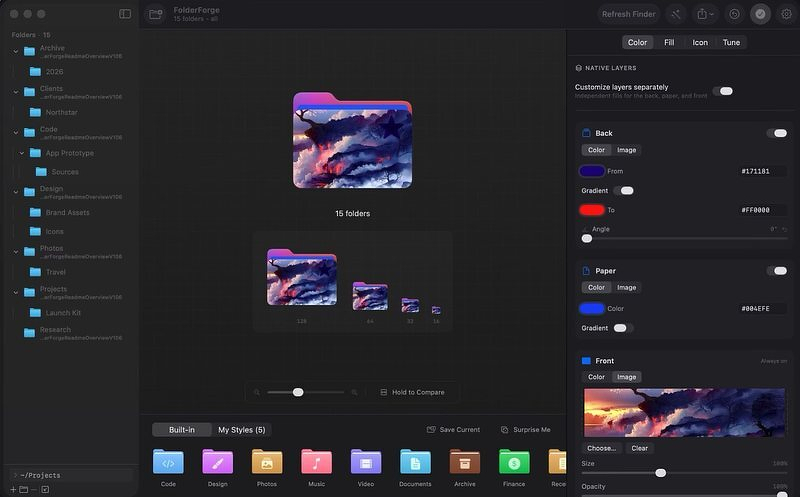
Task: Open the Back From color swatch
Action: pos(592,171)
